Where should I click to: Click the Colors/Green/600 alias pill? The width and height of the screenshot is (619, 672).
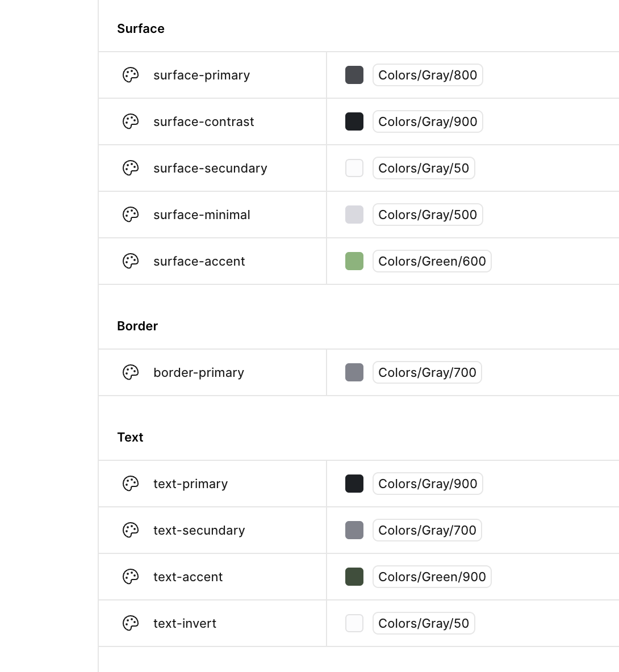coord(432,261)
